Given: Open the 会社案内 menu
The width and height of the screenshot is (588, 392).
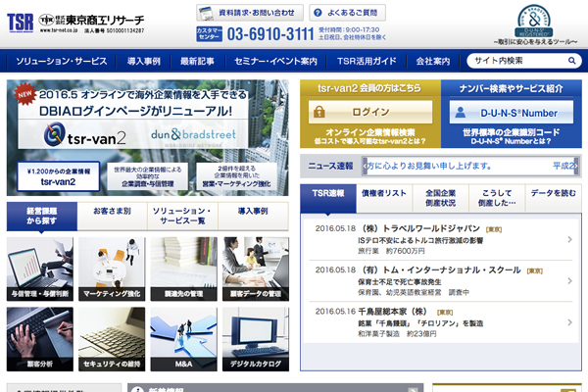Looking at the screenshot, I should point(433,61).
